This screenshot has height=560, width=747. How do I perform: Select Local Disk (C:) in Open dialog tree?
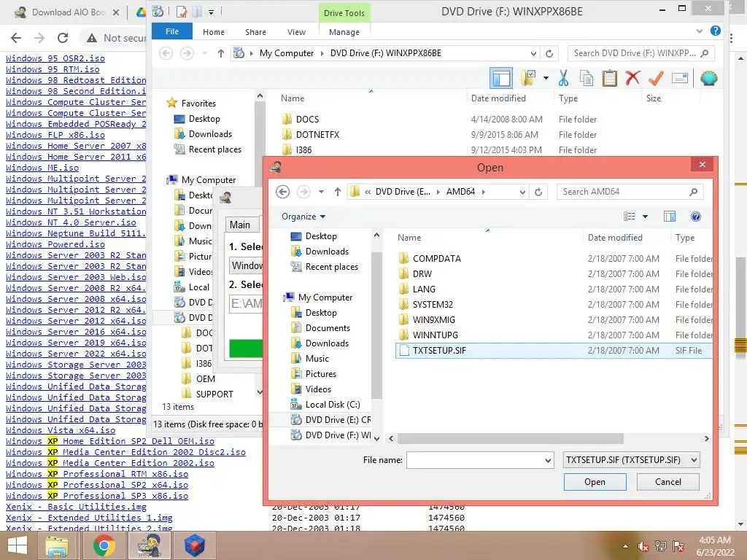point(332,404)
